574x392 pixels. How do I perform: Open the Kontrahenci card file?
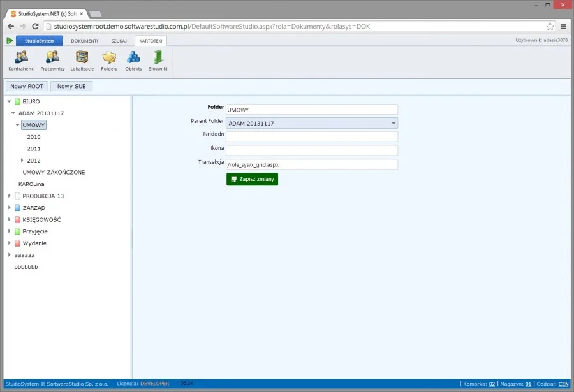pyautogui.click(x=21, y=61)
